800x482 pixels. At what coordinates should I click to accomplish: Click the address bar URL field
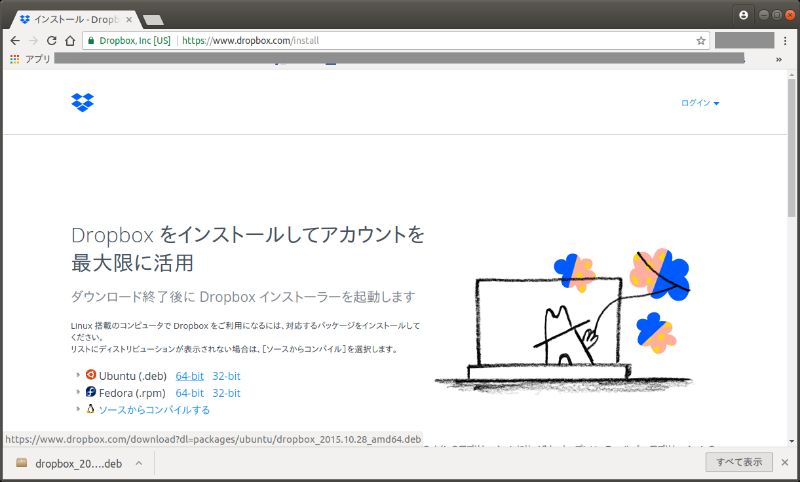point(395,41)
